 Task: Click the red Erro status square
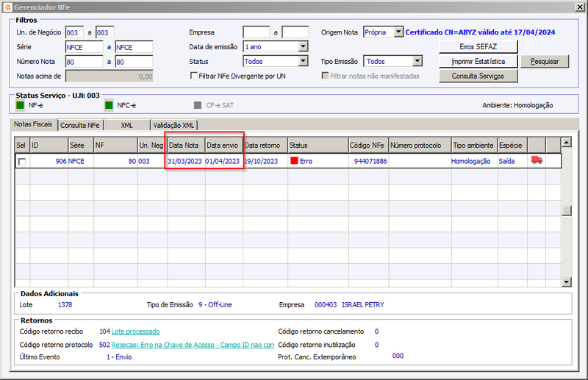pyautogui.click(x=294, y=160)
